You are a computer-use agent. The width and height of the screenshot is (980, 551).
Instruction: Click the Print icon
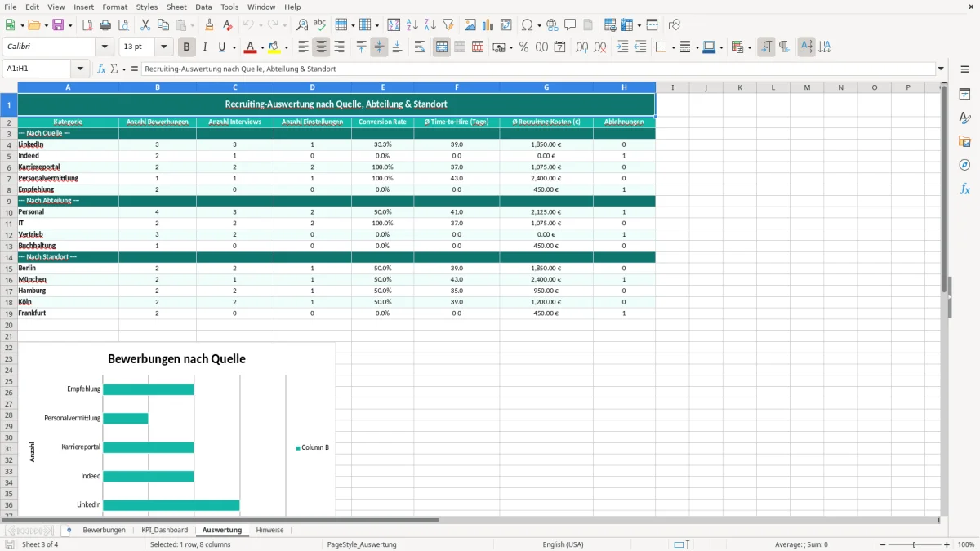(105, 25)
